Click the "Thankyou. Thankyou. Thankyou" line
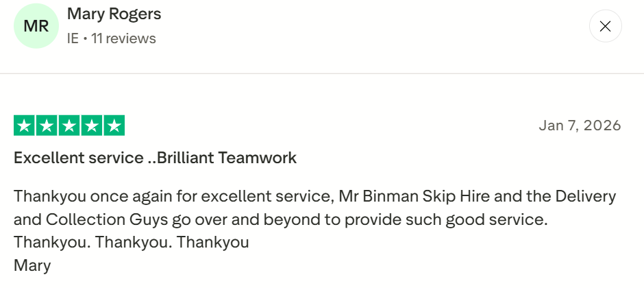644x288 pixels. coord(131,242)
